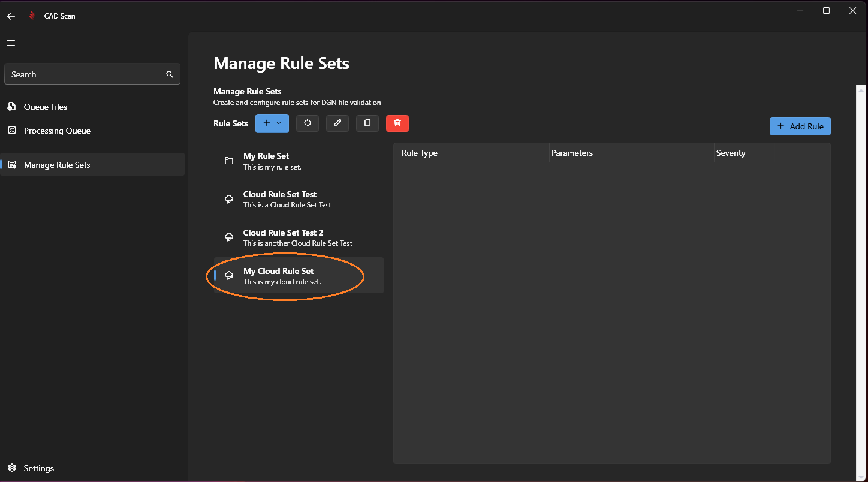Select Manage Rule Sets in sidebar
The image size is (868, 482).
point(57,165)
